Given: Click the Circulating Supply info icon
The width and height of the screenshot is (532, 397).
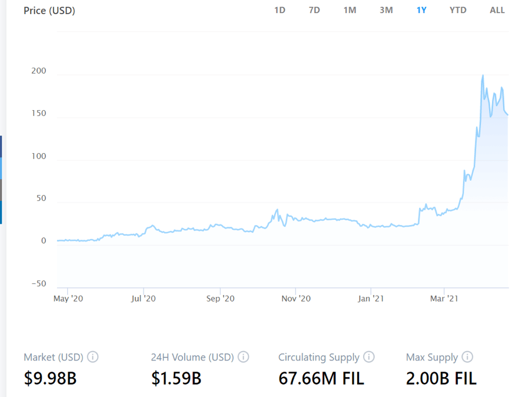Looking at the screenshot, I should 369,357.
